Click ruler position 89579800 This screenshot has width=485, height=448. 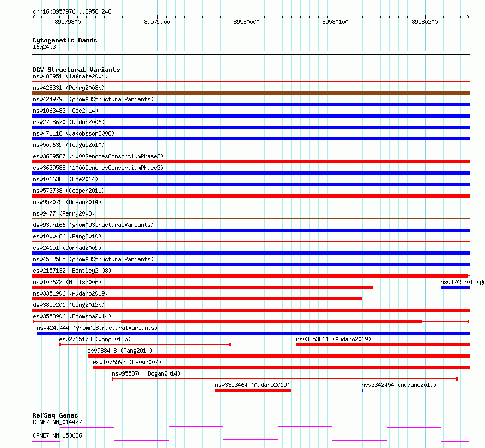tap(68, 22)
